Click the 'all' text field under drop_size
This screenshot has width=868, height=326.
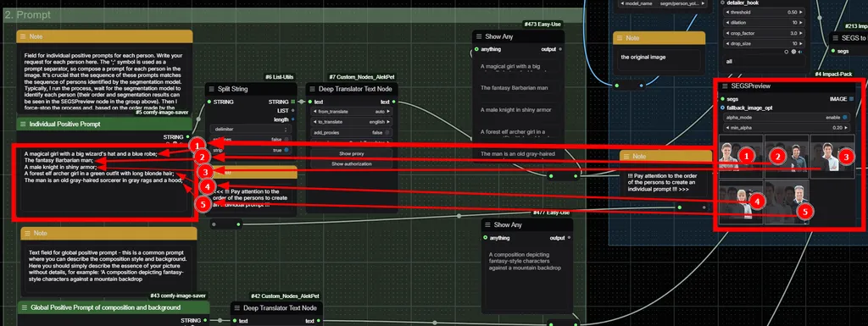coord(764,61)
